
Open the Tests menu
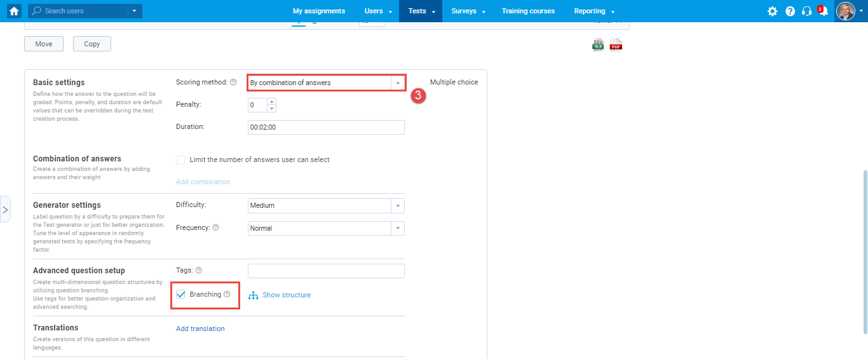click(420, 11)
